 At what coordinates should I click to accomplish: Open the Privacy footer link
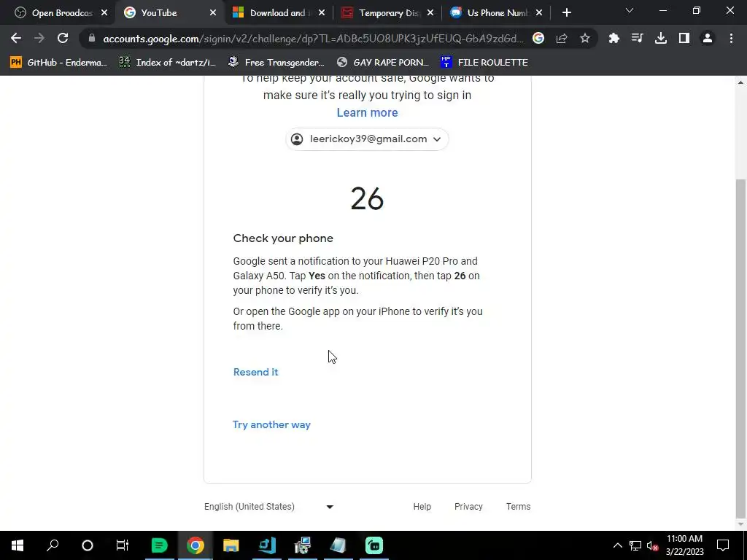pyautogui.click(x=468, y=507)
